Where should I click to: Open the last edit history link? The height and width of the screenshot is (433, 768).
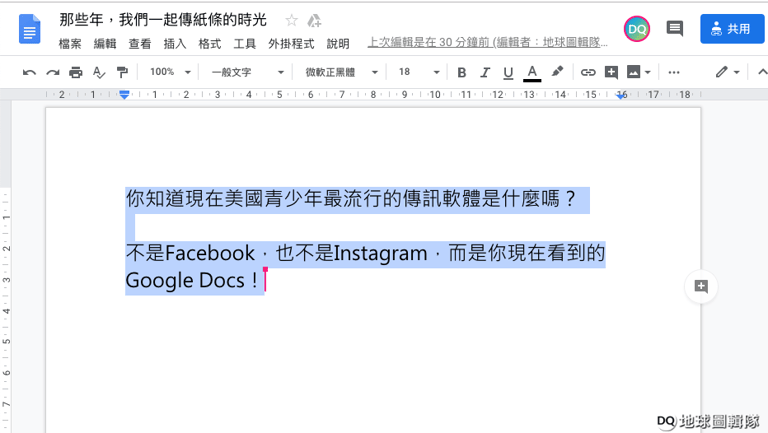click(x=487, y=43)
